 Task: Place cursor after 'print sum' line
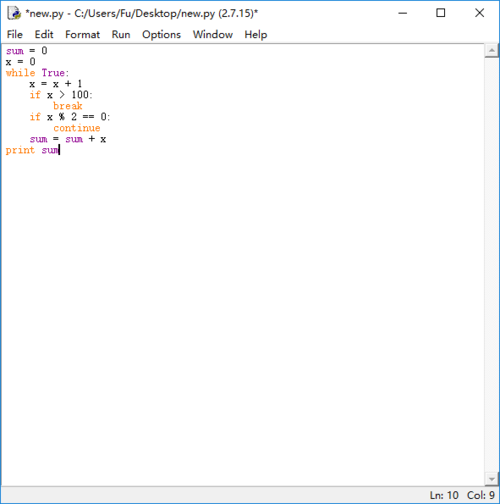coord(60,150)
